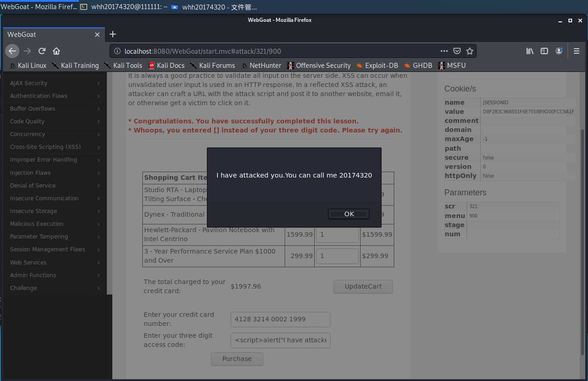Image resolution: width=588 pixels, height=381 pixels.
Task: Click the 3 - Year Service Plan quantity field
Action: point(337,256)
